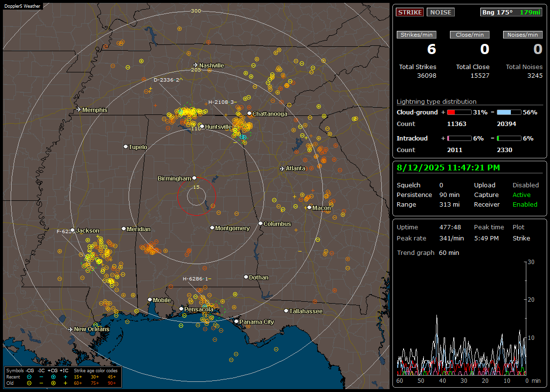Select the Huntsville city marker dot

pos(202,126)
